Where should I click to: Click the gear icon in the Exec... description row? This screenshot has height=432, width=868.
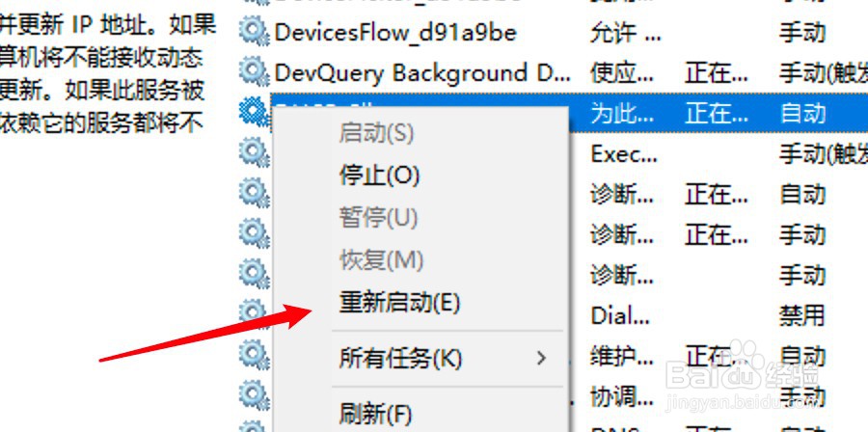point(254,152)
